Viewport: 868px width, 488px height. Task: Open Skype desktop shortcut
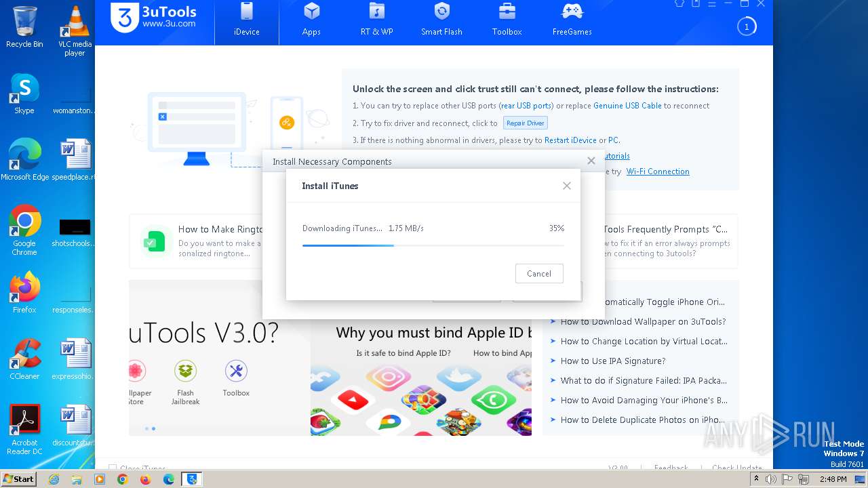coord(24,94)
